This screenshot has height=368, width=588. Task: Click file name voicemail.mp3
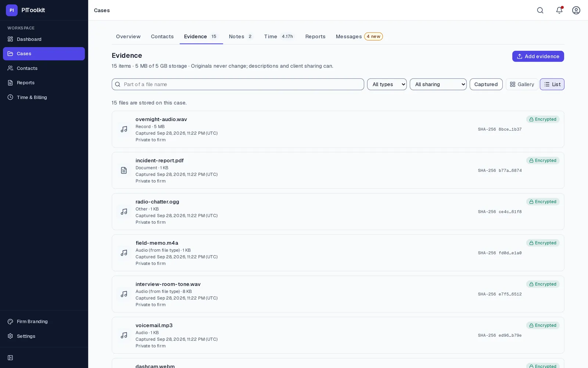click(154, 325)
